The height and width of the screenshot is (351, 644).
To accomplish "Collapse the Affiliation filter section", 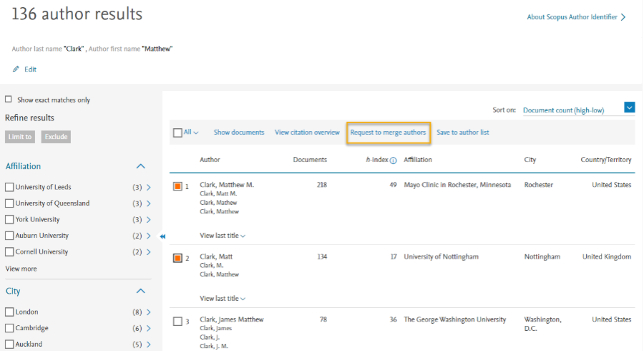I will (x=141, y=166).
